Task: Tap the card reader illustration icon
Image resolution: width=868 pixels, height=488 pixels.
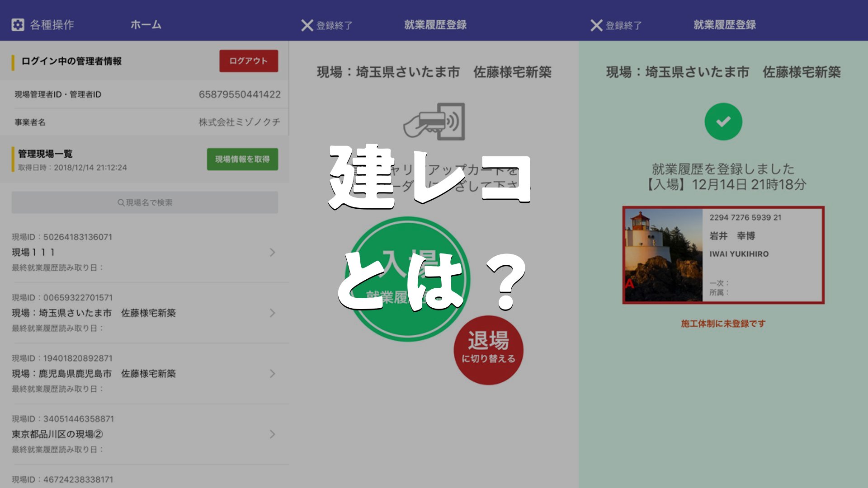Action: (434, 122)
